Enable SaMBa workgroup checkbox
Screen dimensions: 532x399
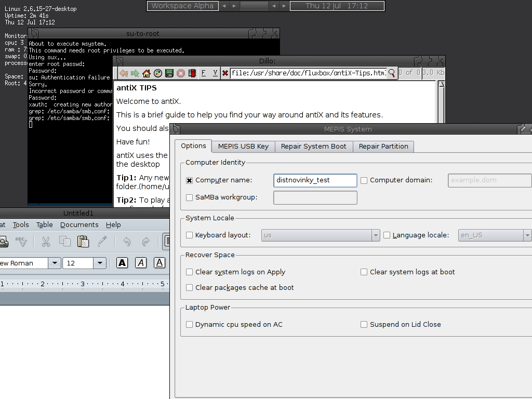(189, 197)
